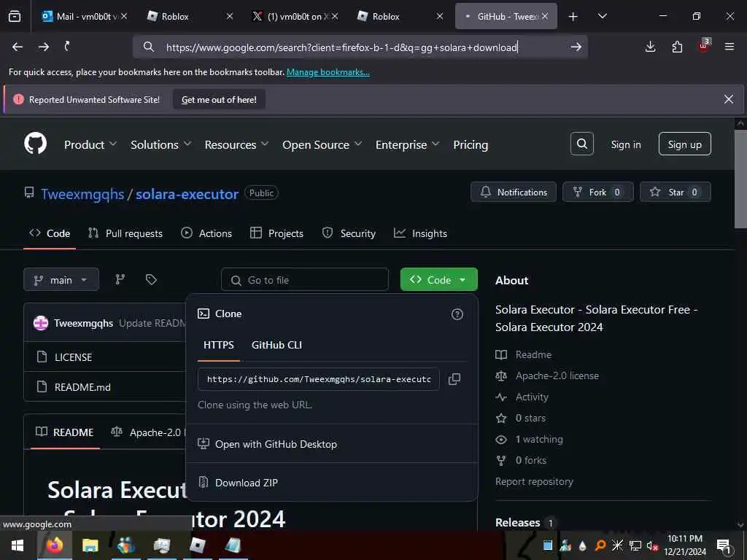View tags icon
747x560 pixels.
(151, 279)
